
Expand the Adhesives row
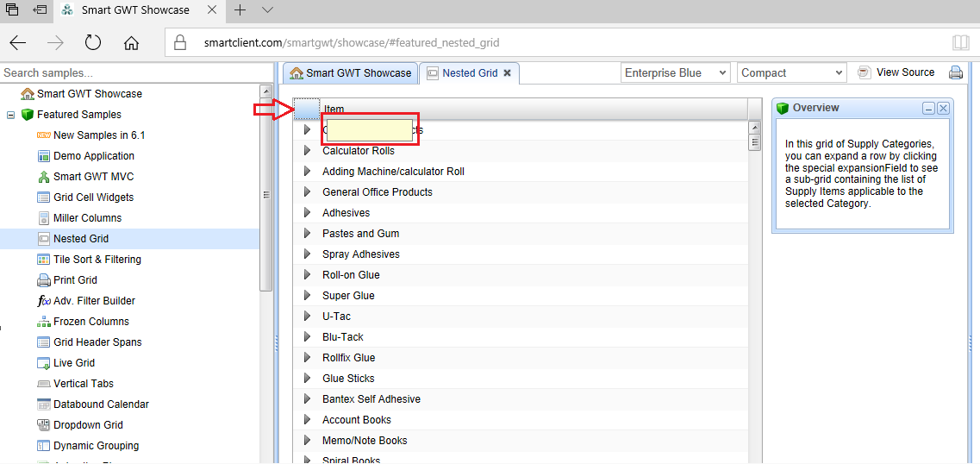click(307, 213)
